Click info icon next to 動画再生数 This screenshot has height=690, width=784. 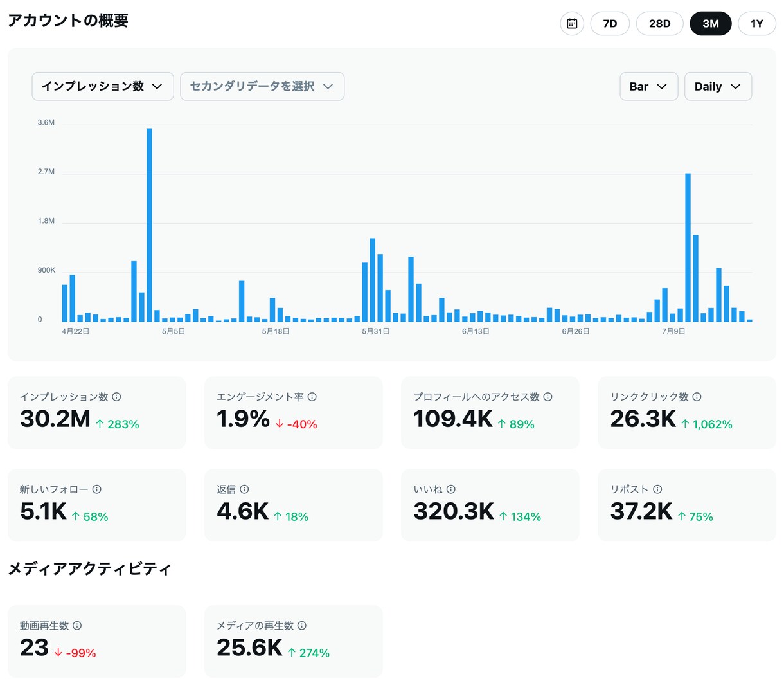pos(77,626)
